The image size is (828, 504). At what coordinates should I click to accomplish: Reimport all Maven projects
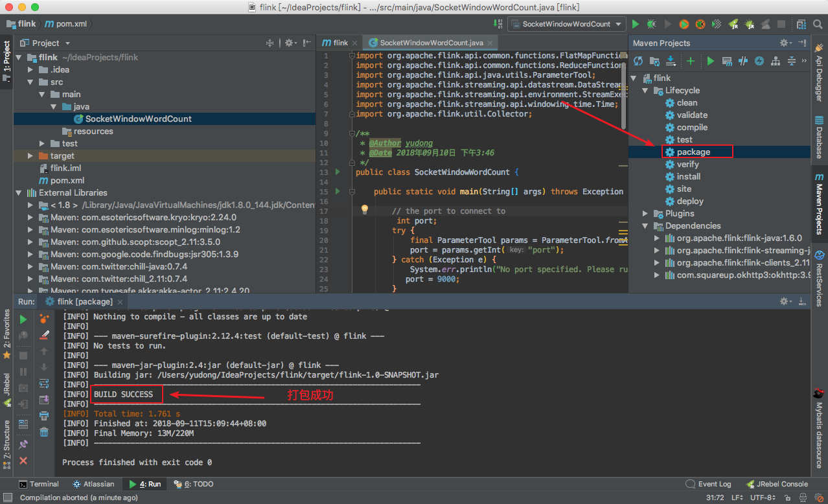pos(638,61)
